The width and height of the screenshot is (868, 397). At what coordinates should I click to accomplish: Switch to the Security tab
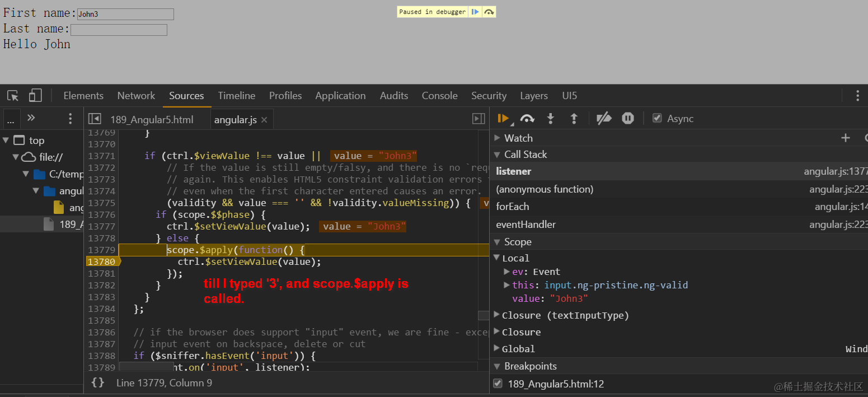tap(489, 96)
